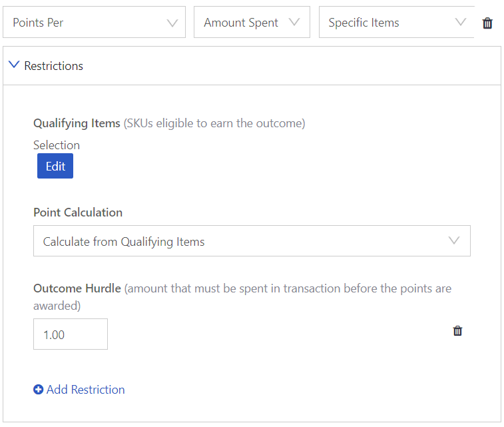Open the Specific Items dropdown
504x427 pixels.
pos(396,22)
